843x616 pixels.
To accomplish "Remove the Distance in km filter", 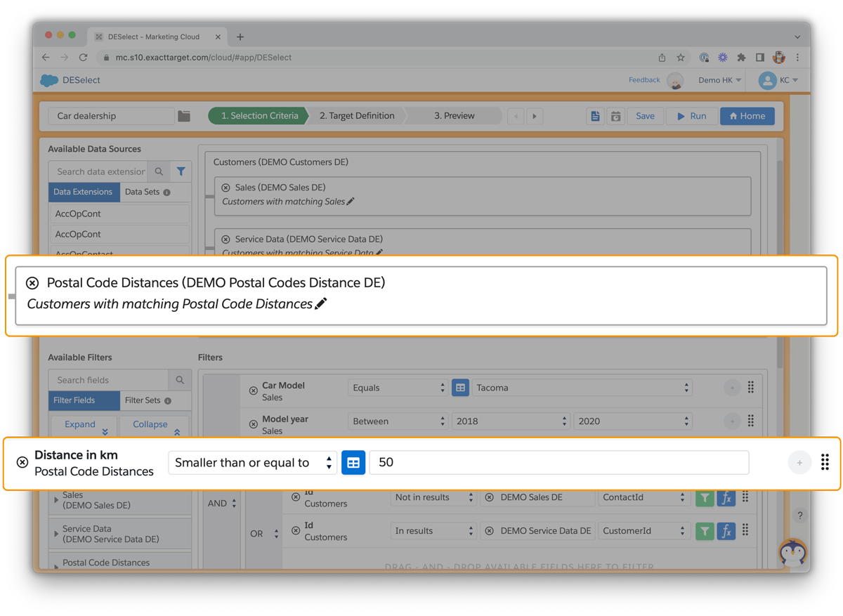I will (22, 462).
